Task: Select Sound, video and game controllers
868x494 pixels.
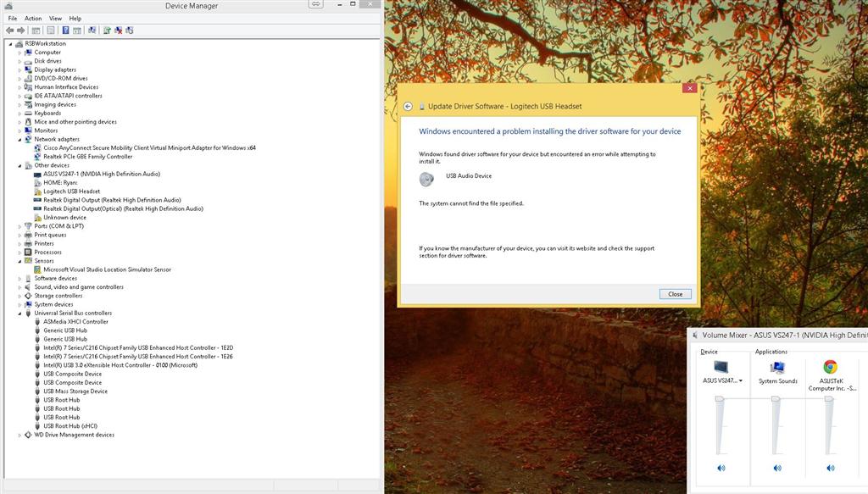Action: point(79,287)
